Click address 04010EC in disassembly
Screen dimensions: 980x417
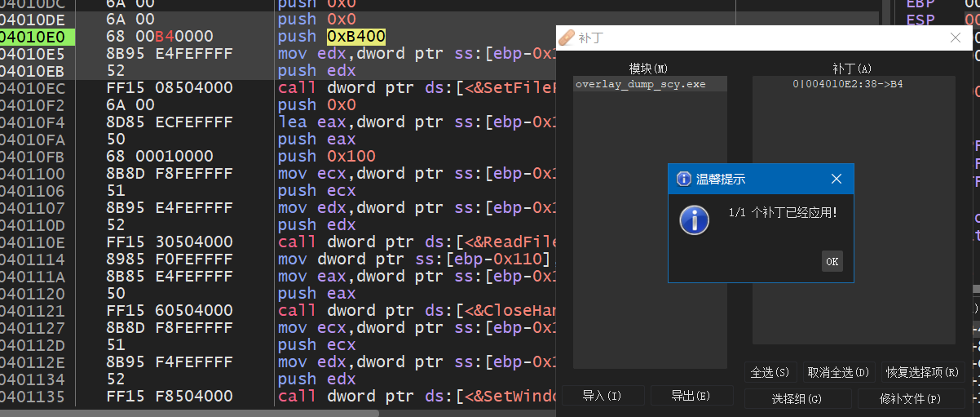pos(33,87)
